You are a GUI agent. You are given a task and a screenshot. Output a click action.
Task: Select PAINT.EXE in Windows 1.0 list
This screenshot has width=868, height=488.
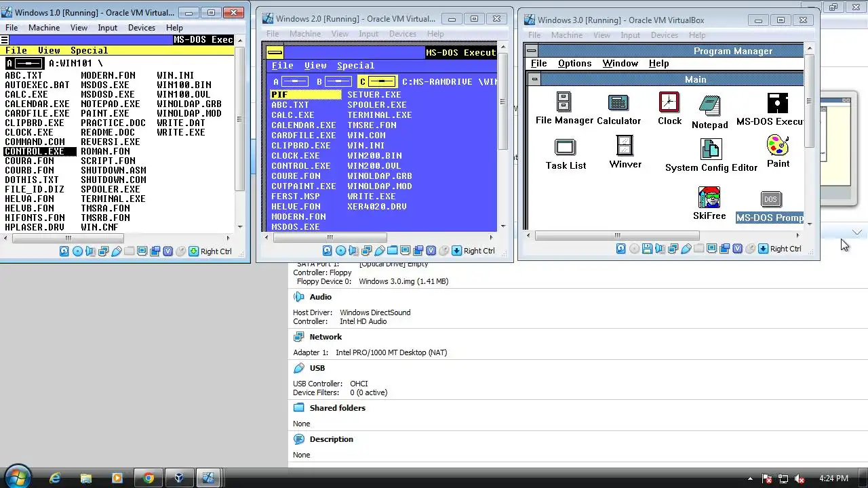tap(105, 113)
